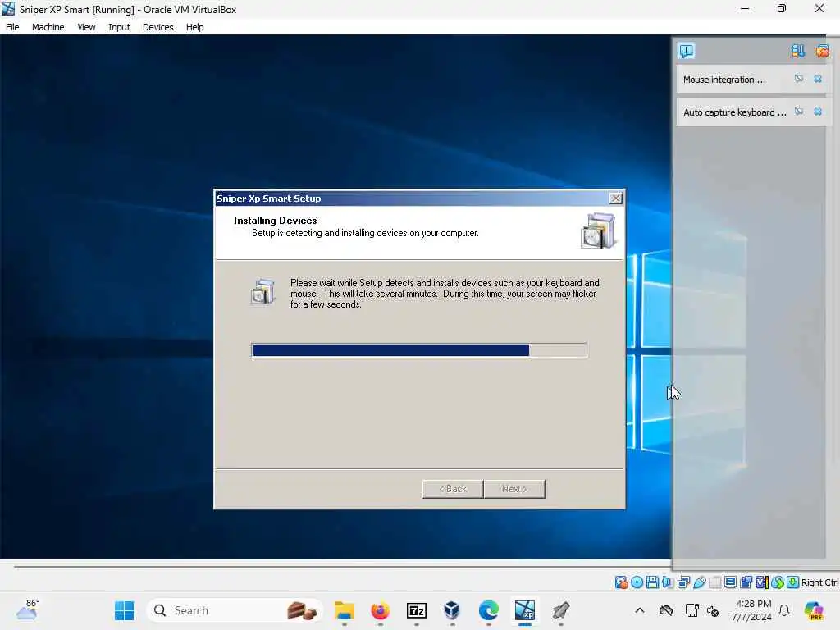Open the Copilot preview icon
Image resolution: width=840 pixels, height=630 pixels.
point(814,610)
